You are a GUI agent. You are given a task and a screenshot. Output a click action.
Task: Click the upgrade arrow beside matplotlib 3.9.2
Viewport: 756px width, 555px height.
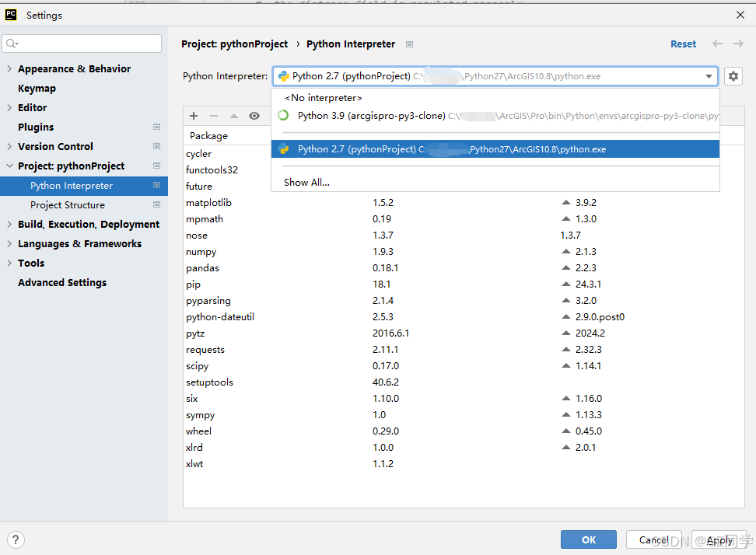pyautogui.click(x=566, y=202)
